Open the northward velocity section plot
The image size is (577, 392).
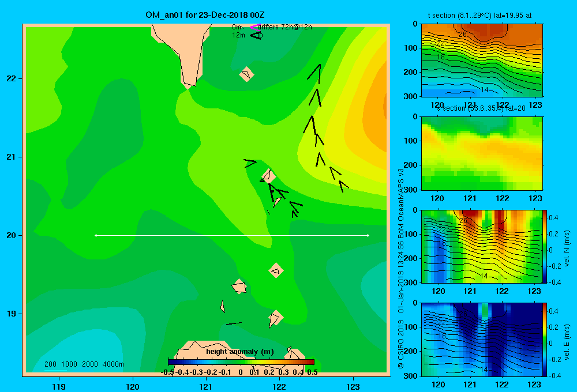(482, 246)
